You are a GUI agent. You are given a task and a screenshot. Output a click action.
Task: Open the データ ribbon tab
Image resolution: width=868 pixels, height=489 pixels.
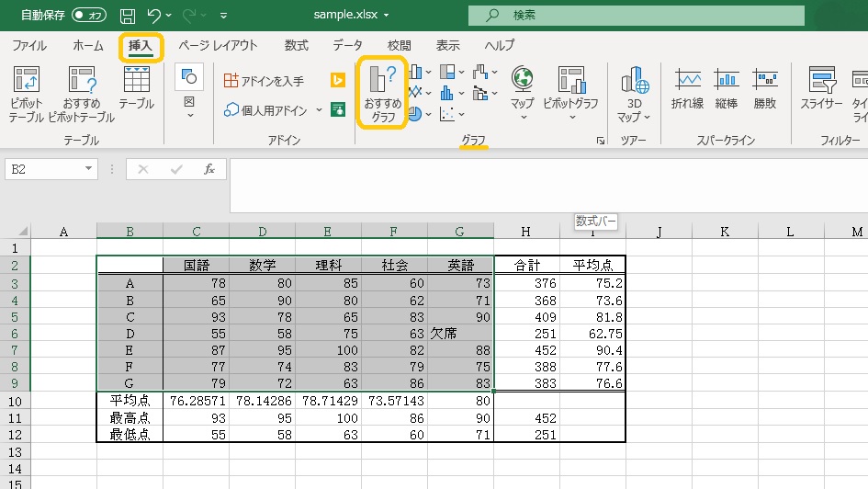[x=347, y=45]
